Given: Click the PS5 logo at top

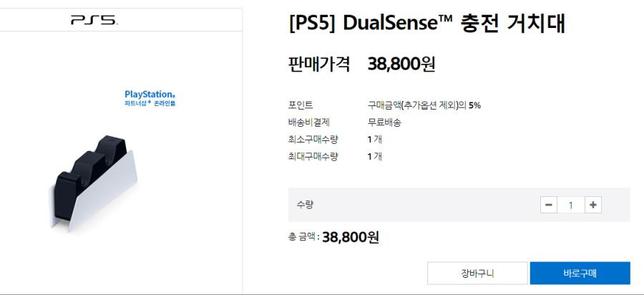Looking at the screenshot, I should pyautogui.click(x=94, y=20).
